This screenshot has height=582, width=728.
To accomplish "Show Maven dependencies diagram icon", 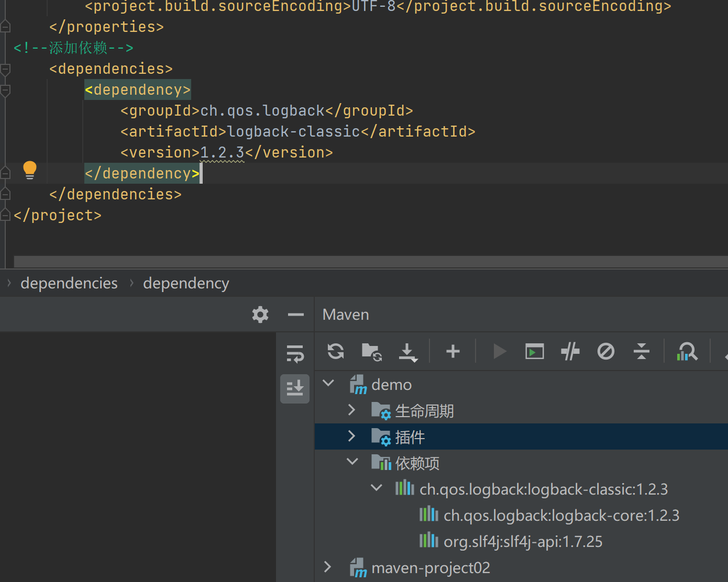I will tap(687, 351).
